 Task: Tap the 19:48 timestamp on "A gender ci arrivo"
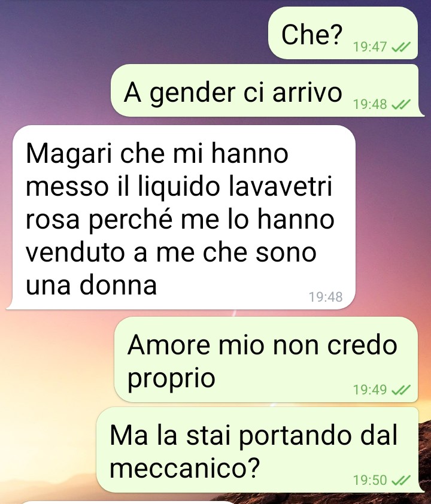tap(370, 105)
